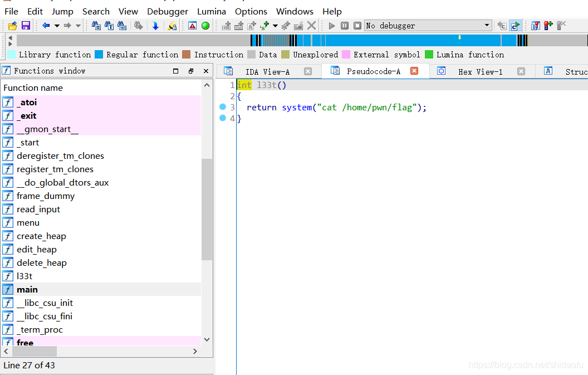Open the forward navigation history dropdown
This screenshot has width=588, height=375.
[78, 26]
